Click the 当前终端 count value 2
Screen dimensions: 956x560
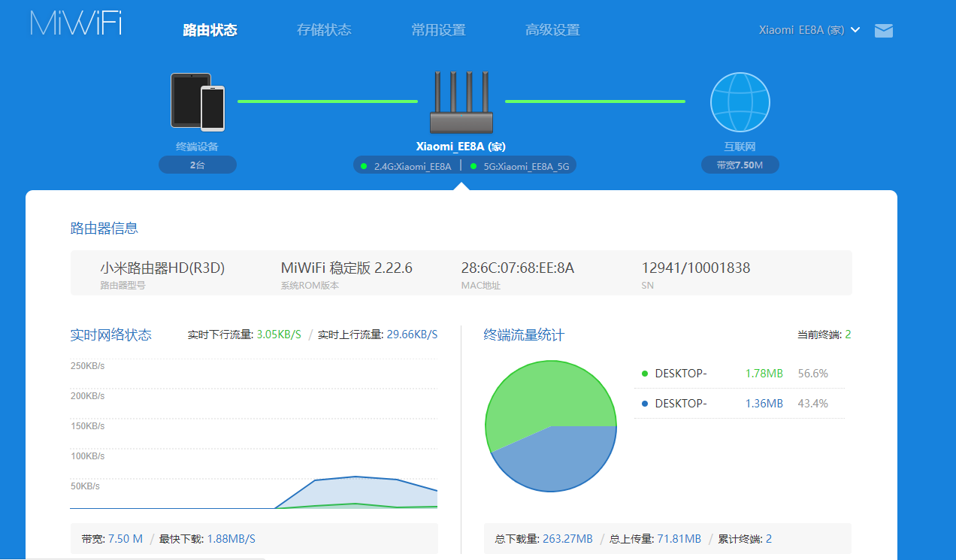tap(848, 334)
